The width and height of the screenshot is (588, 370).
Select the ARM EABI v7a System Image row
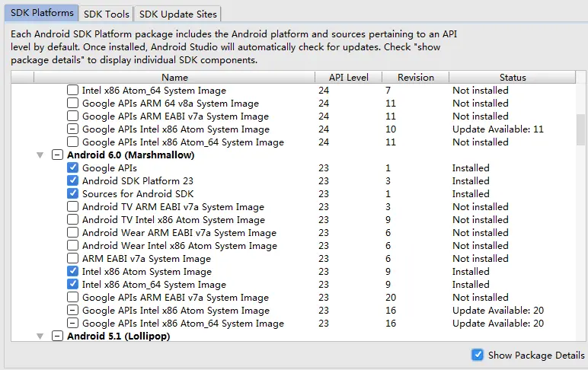tap(146, 258)
